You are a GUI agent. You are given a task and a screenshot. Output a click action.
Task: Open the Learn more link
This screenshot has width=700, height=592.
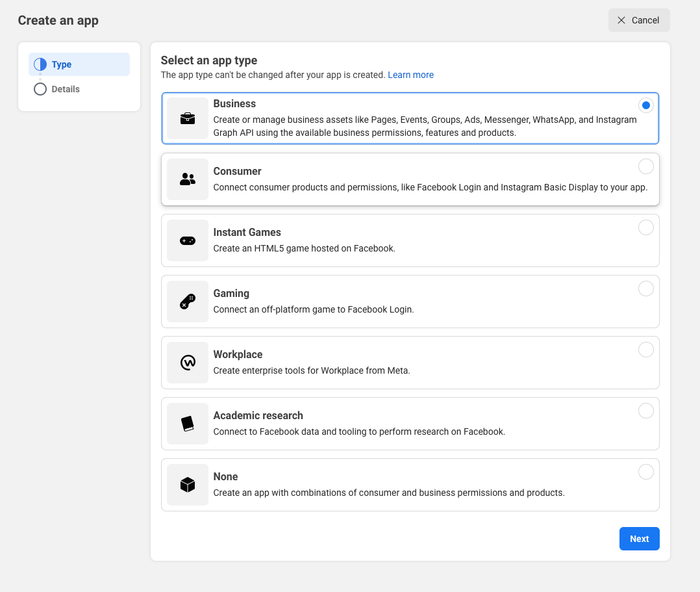[410, 75]
